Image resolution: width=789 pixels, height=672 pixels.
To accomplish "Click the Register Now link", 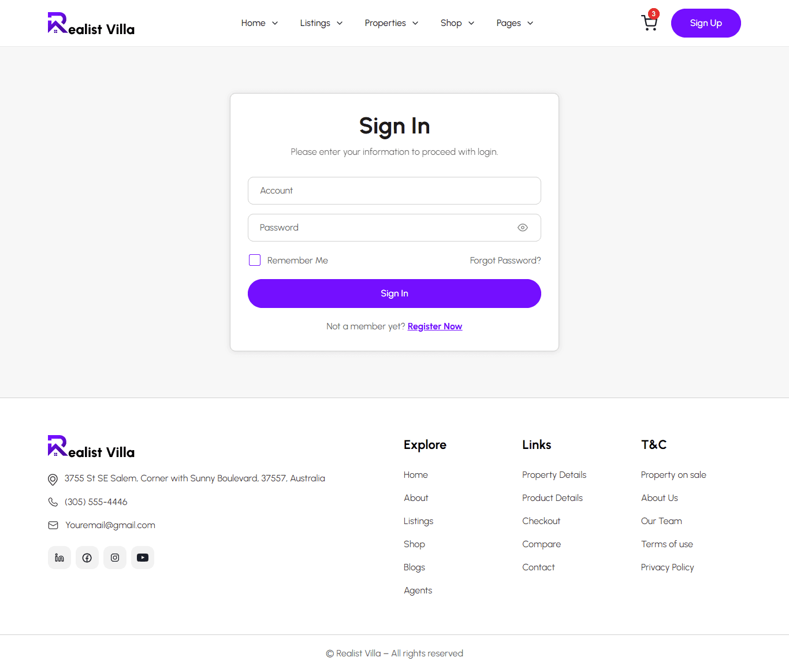I will pos(435,326).
